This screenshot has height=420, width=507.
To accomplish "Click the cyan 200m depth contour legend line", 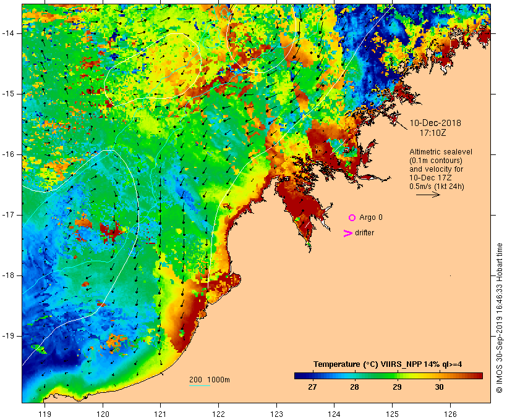I will pos(200,385).
